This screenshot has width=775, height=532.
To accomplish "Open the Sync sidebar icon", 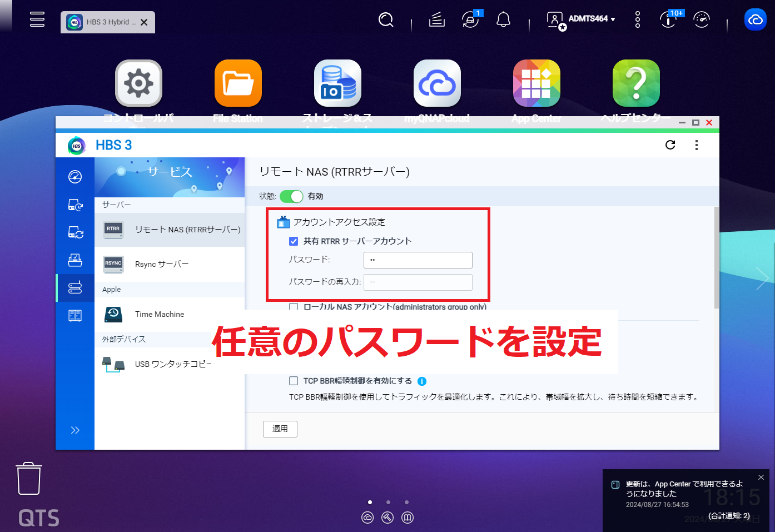I will (75, 232).
